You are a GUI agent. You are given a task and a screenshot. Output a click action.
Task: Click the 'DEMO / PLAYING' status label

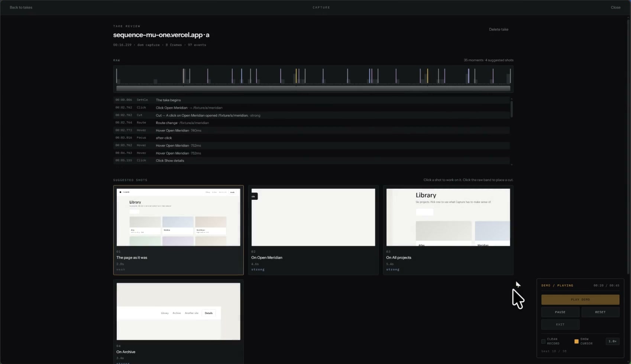pos(557,286)
